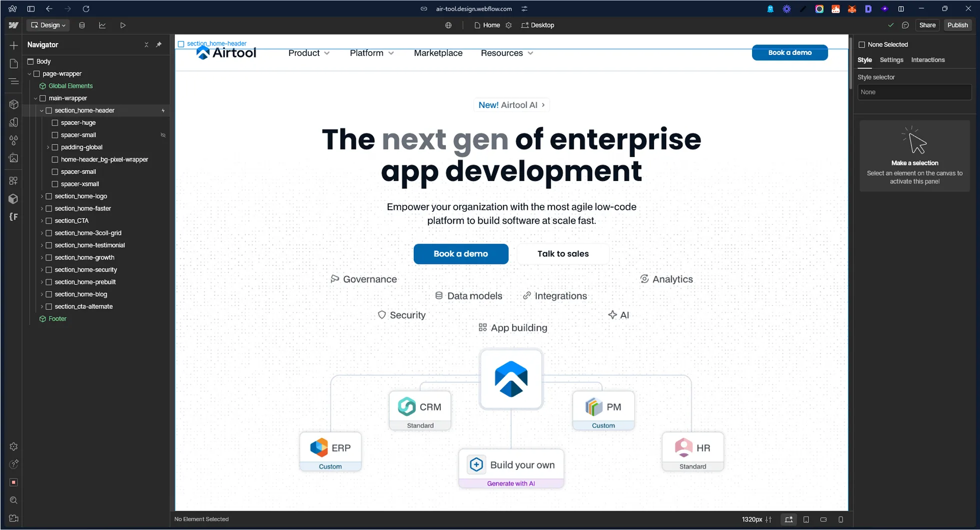Click the Style selector input field

pos(914,92)
